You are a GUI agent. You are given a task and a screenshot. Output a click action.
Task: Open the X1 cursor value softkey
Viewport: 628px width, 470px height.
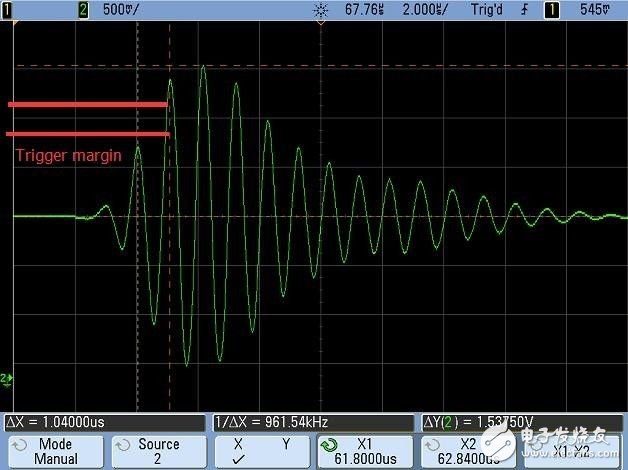click(x=365, y=452)
